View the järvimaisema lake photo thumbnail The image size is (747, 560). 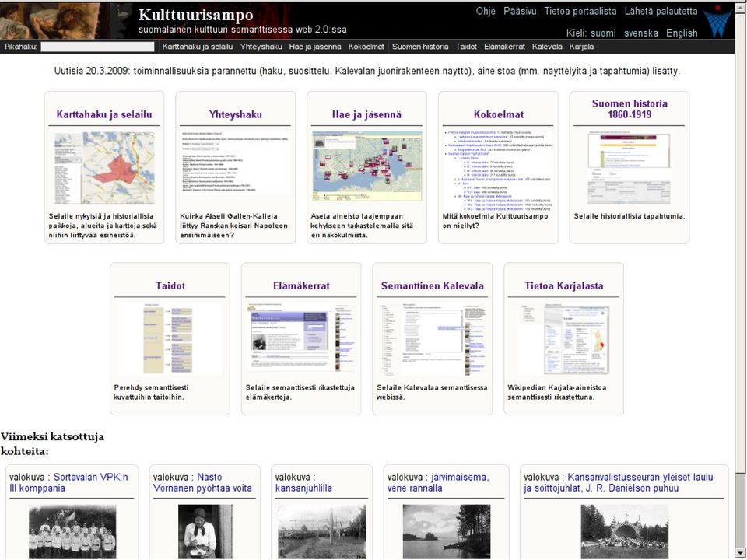coord(447,531)
